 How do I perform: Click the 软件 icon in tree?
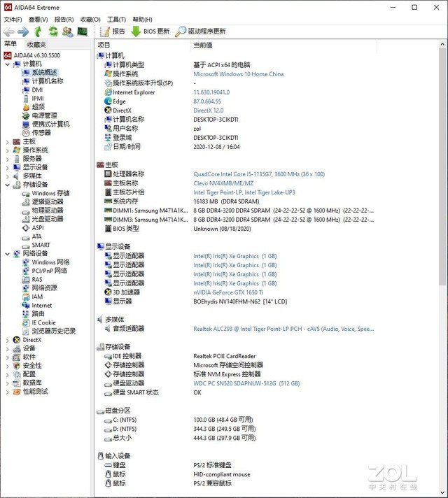(x=17, y=357)
